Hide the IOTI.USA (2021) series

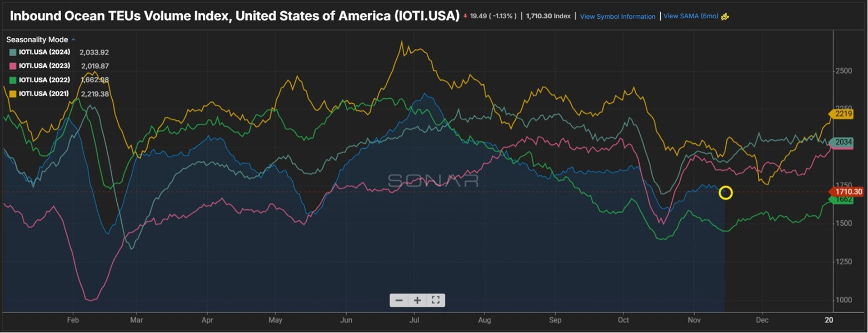tap(44, 93)
